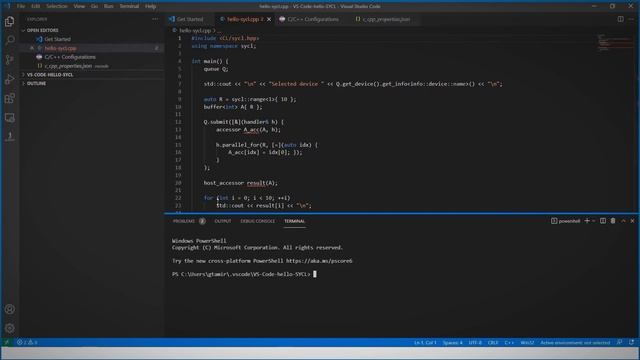The image size is (640, 360).
Task: Switch to the Get Started tab
Action: 190,19
